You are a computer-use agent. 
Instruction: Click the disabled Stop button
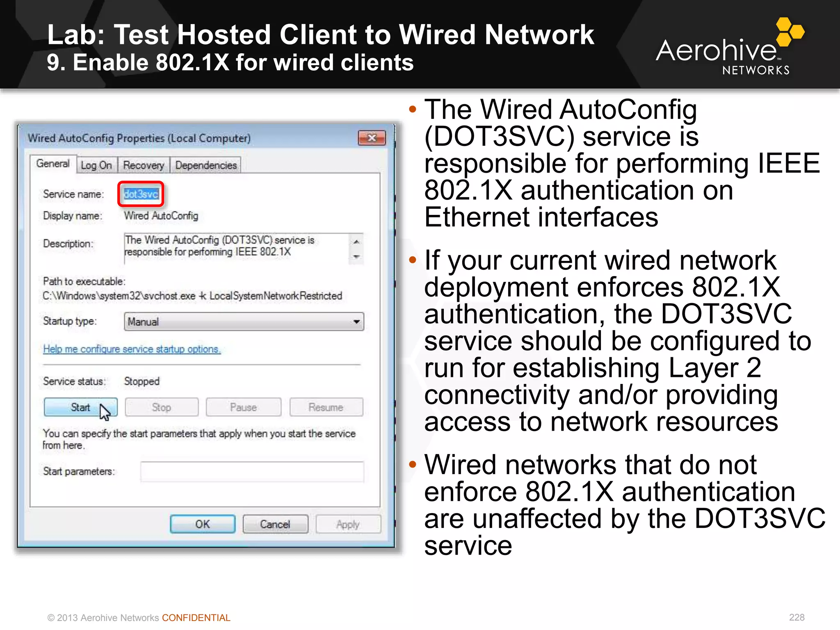[x=162, y=407]
